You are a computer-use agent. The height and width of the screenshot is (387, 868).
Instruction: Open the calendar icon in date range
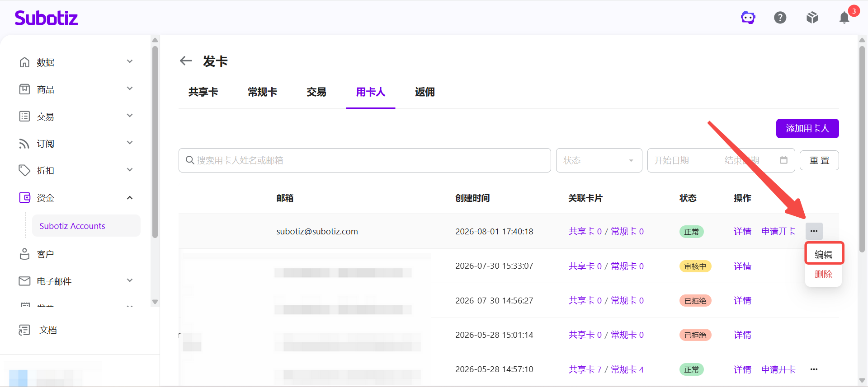(x=784, y=160)
